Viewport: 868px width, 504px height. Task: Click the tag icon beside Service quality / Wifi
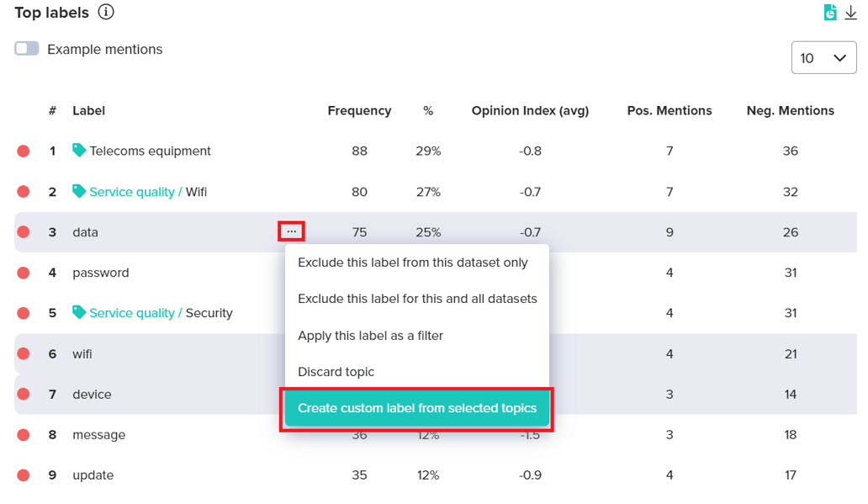coord(79,191)
